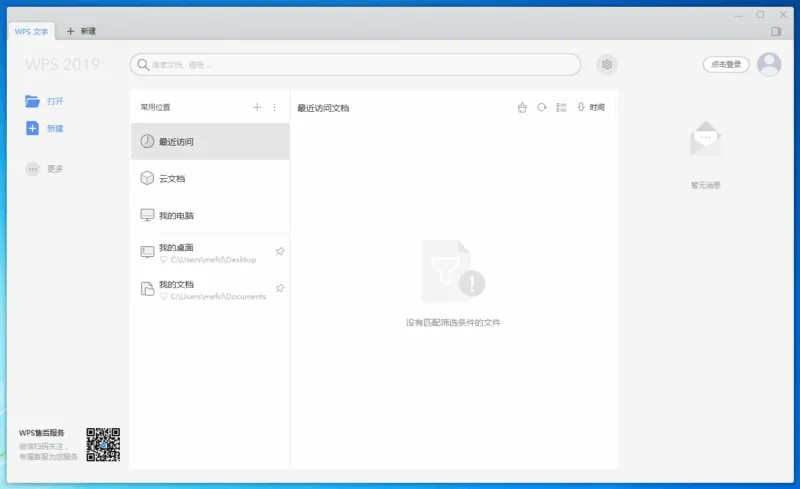
Task: Click the WPS 2019 logo
Action: (62, 64)
